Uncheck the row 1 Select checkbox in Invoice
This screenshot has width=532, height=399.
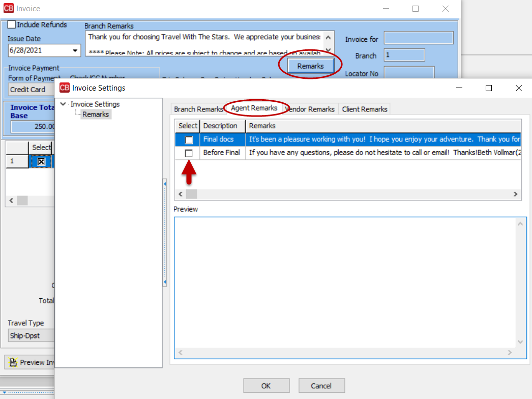point(41,162)
